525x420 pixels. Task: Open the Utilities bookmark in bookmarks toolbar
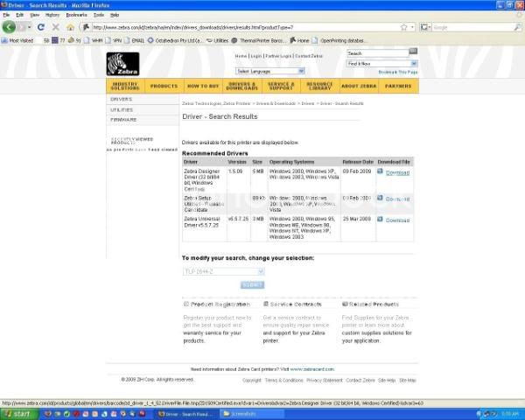click(217, 40)
